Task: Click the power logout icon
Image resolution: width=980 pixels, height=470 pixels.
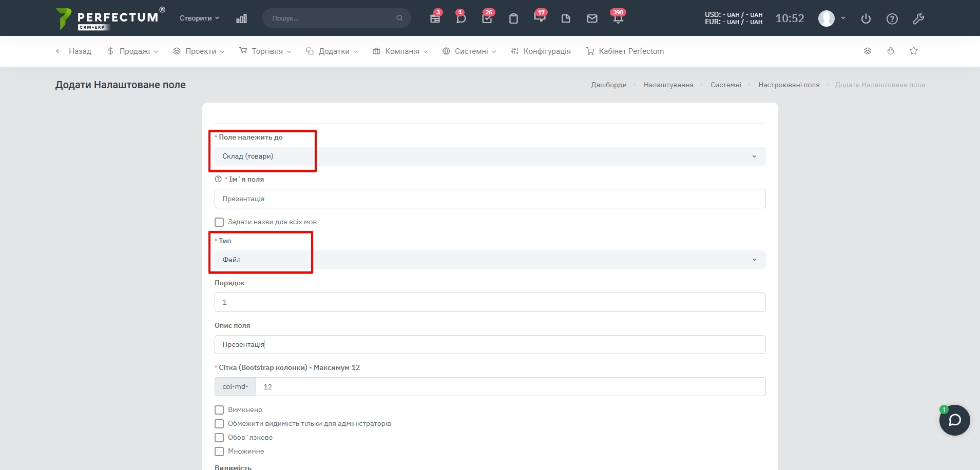Action: click(x=866, y=19)
